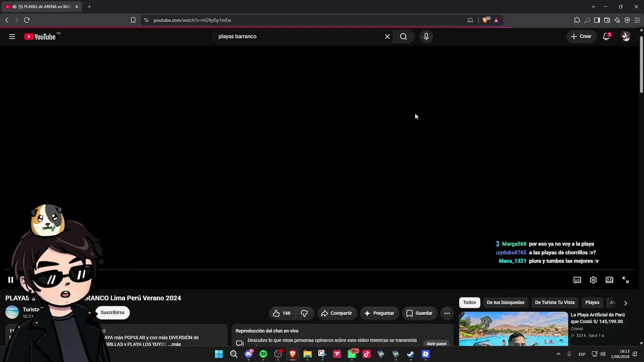Select the Todos filter chip
The image size is (644, 362).
pos(469,303)
